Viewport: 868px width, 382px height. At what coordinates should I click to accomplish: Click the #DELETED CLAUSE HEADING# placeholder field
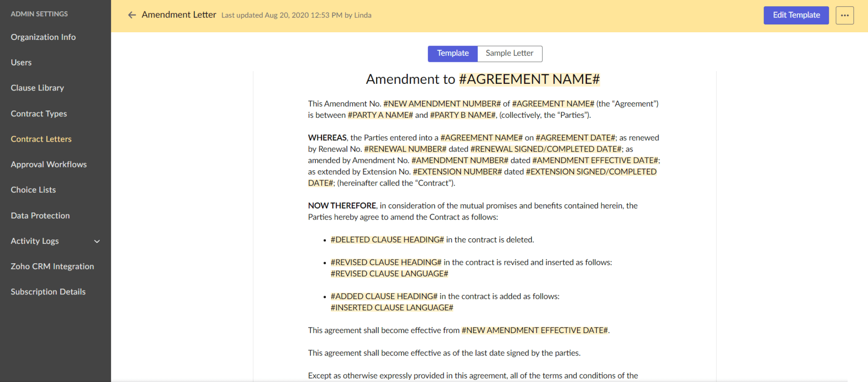[387, 240]
